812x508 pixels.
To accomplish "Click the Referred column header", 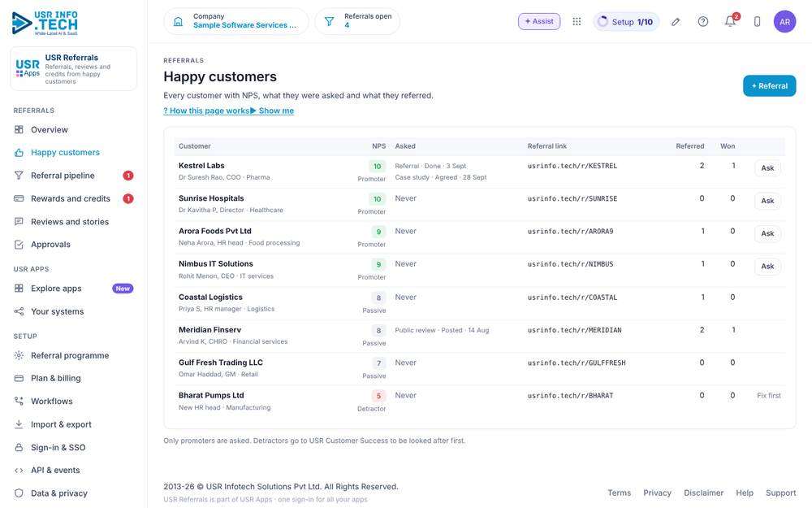I will pos(689,146).
